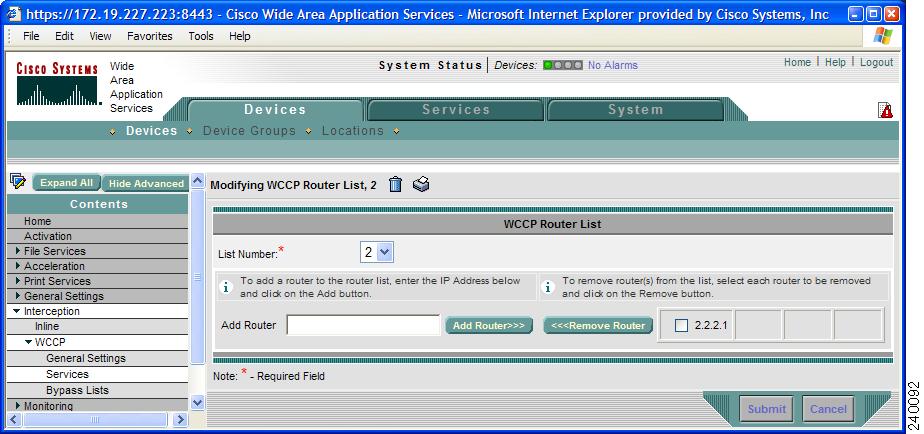The width and height of the screenshot is (924, 434).
Task: Click the <<<Remove Router button
Action: point(598,326)
